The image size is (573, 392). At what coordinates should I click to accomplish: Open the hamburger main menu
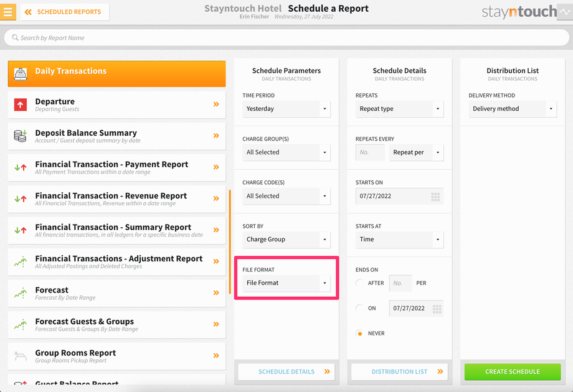coord(7,12)
